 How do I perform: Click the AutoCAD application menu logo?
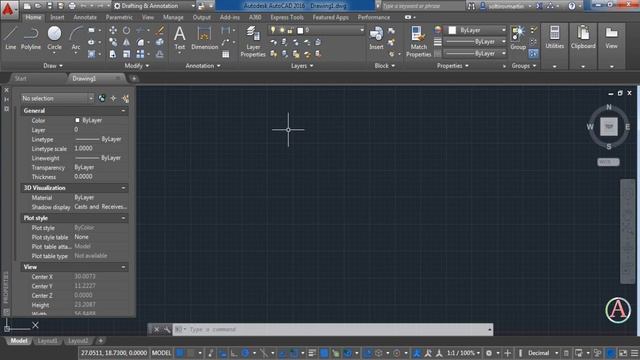8,9
